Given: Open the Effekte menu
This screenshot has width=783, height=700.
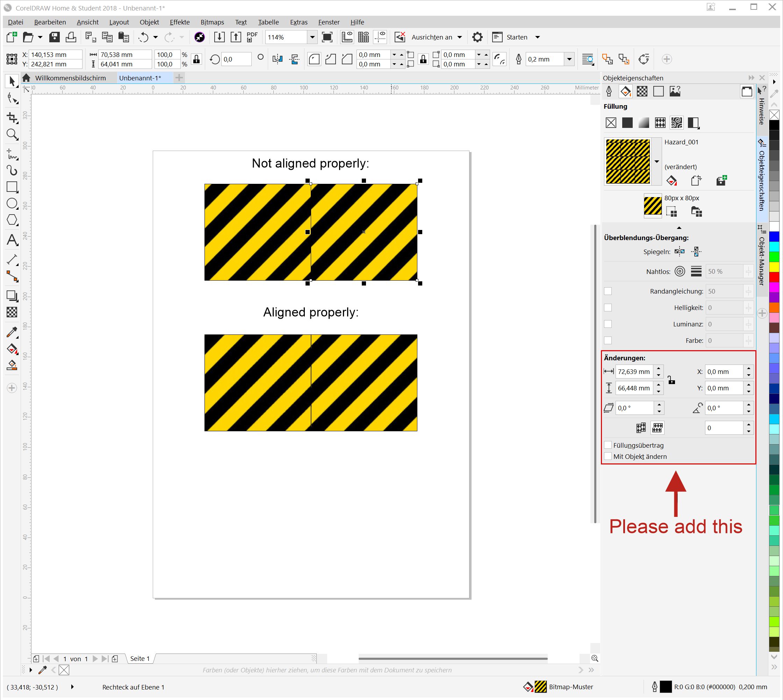Looking at the screenshot, I should pos(180,22).
